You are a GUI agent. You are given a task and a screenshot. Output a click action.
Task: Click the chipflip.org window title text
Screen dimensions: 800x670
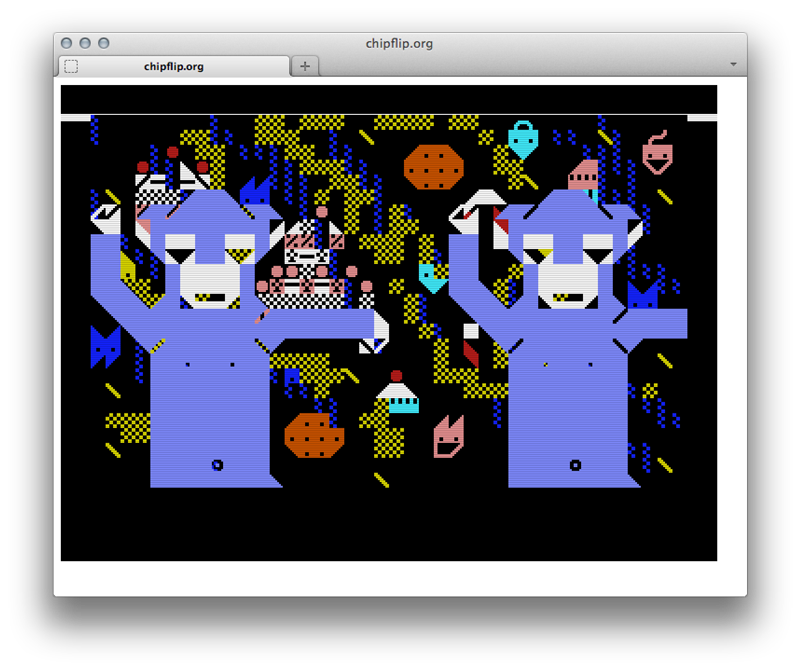click(x=400, y=43)
